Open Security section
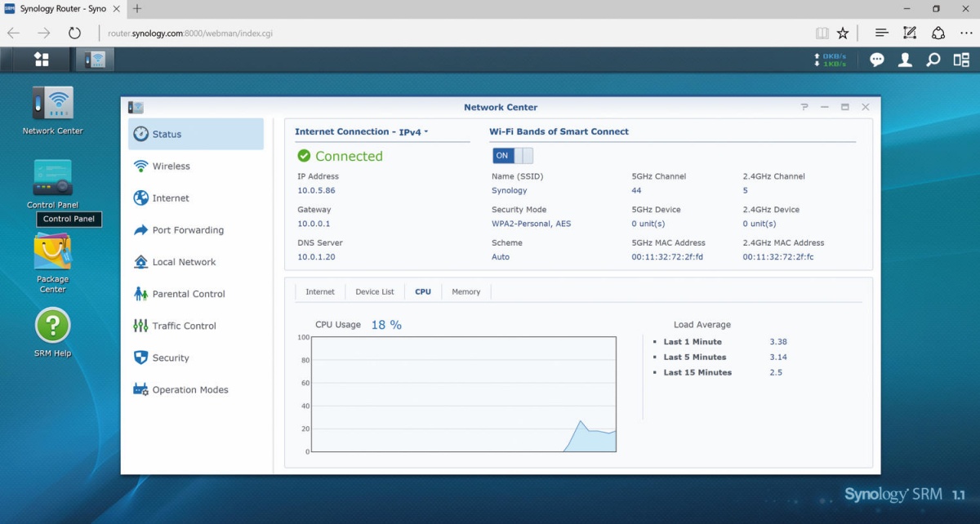This screenshot has height=524, width=980. point(196,357)
